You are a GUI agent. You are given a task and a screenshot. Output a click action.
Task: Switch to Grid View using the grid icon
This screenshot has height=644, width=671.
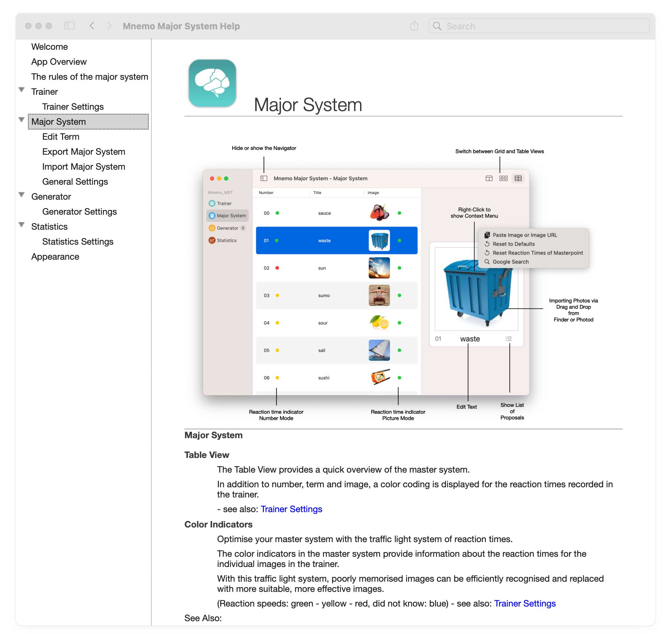click(504, 178)
